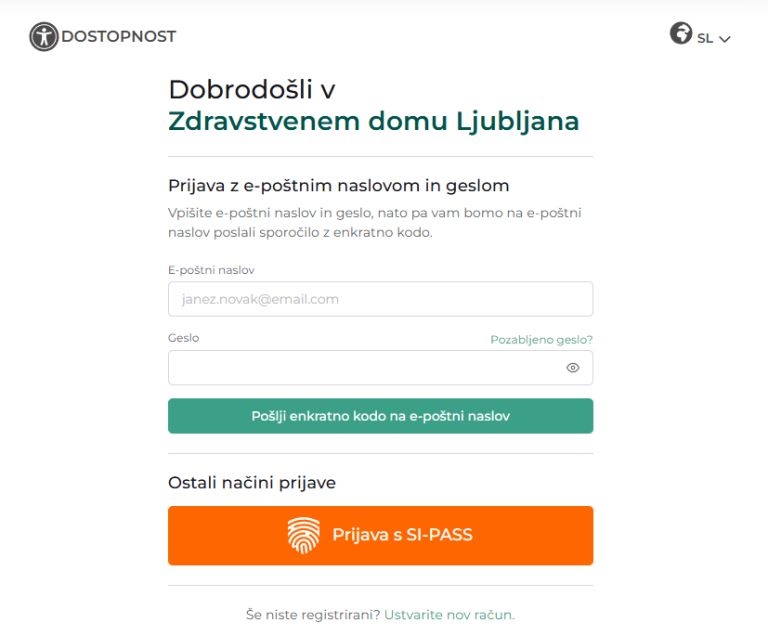Image resolution: width=768 pixels, height=636 pixels.
Task: Focus the Geslo password field
Action: pos(365,368)
